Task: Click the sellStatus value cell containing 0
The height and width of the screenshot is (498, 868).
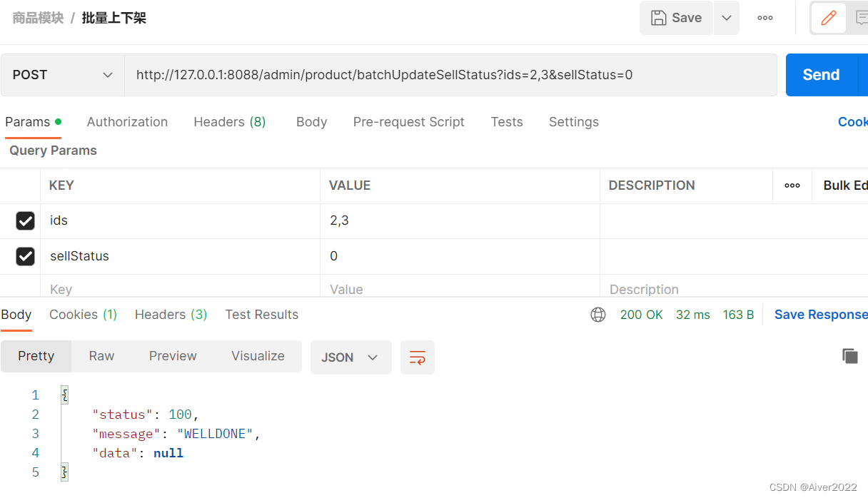Action: point(460,256)
